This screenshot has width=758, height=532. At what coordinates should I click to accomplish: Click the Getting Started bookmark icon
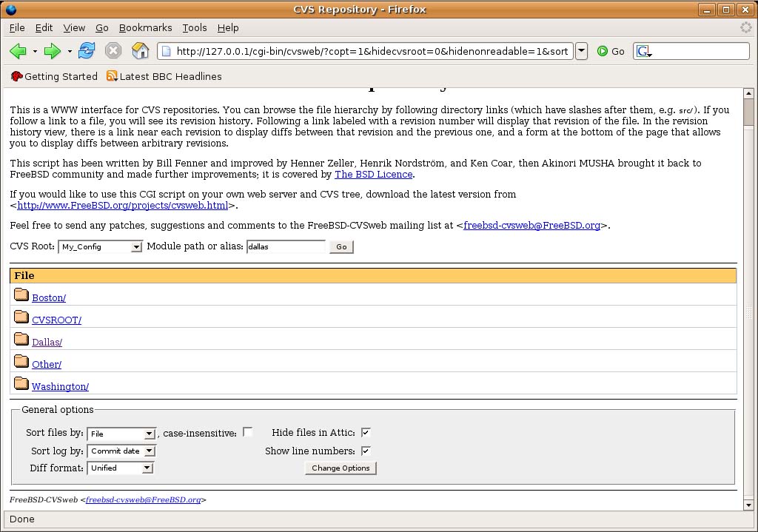click(x=16, y=76)
